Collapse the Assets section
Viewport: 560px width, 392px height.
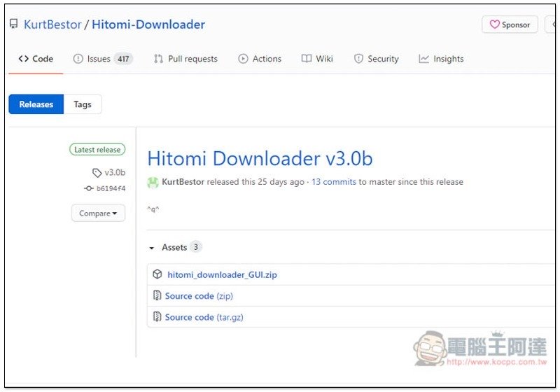tap(151, 248)
